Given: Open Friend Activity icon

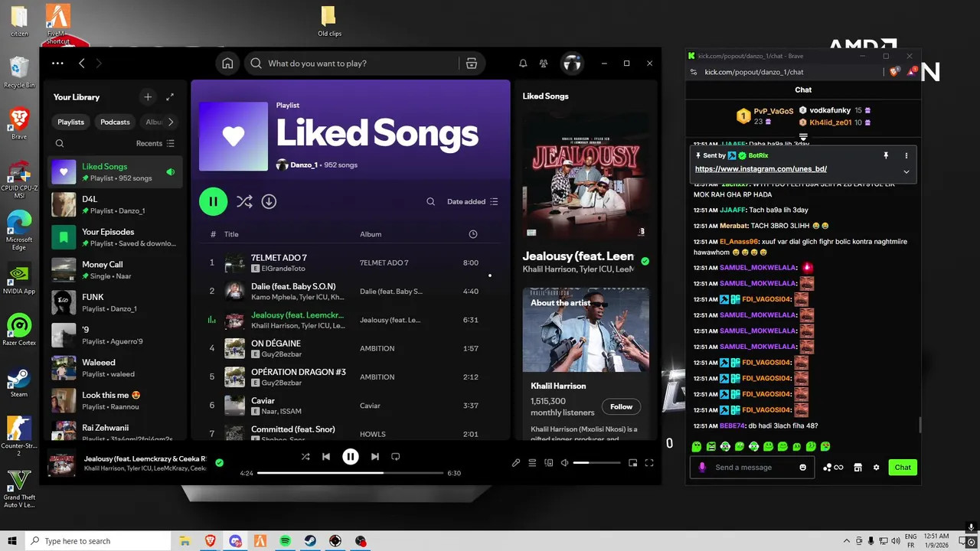Looking at the screenshot, I should (544, 64).
